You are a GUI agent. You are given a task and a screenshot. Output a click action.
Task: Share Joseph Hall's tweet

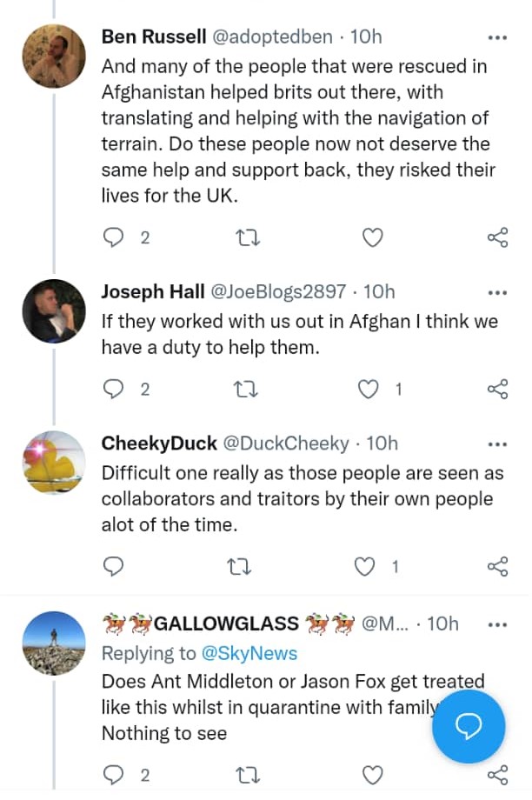coord(497,390)
